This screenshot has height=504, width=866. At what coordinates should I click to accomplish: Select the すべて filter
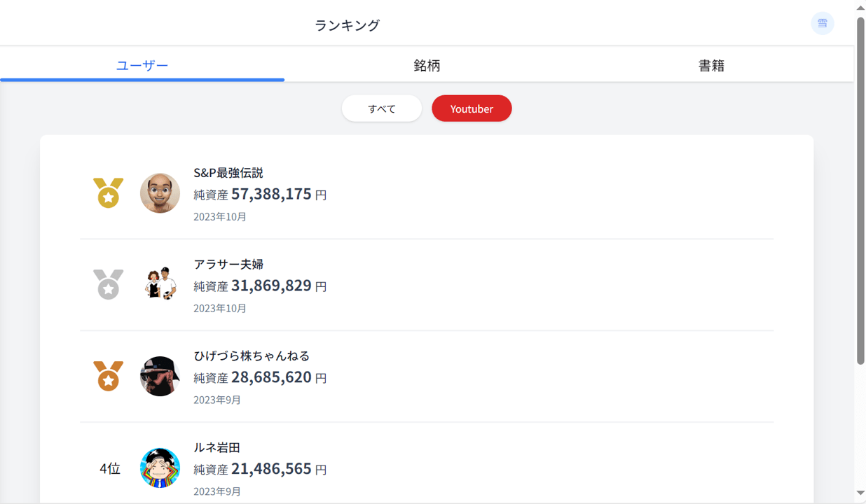382,108
